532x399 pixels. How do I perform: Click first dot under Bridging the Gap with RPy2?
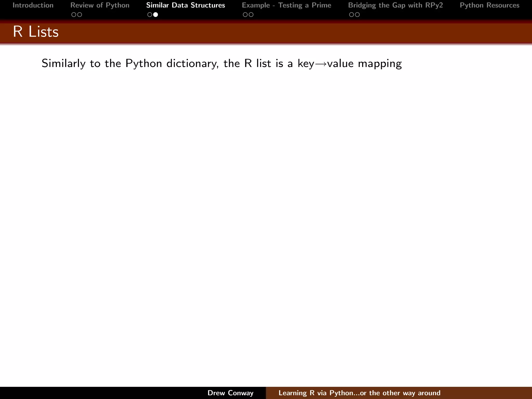[351, 15]
